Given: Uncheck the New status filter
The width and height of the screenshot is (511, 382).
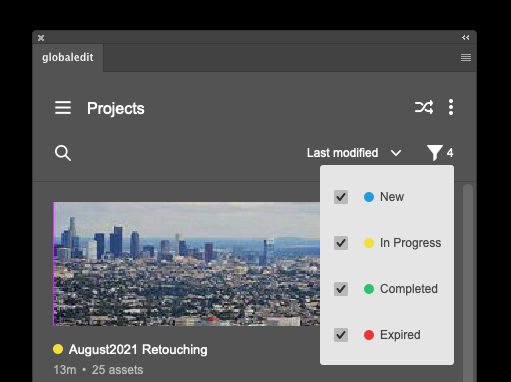Looking at the screenshot, I should click(341, 197).
